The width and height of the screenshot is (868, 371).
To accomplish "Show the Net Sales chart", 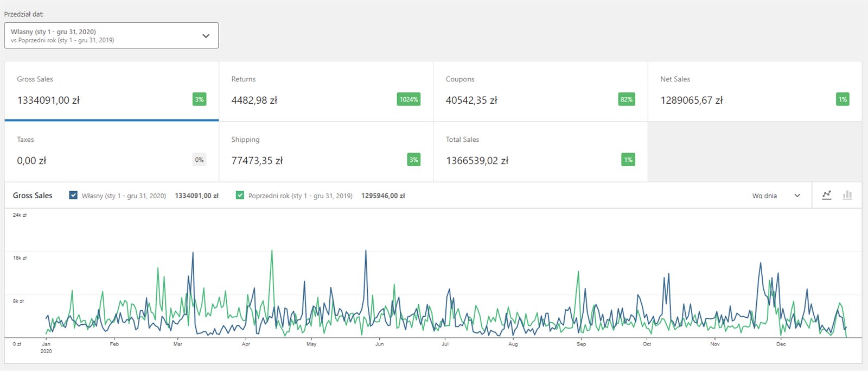I will [x=754, y=91].
